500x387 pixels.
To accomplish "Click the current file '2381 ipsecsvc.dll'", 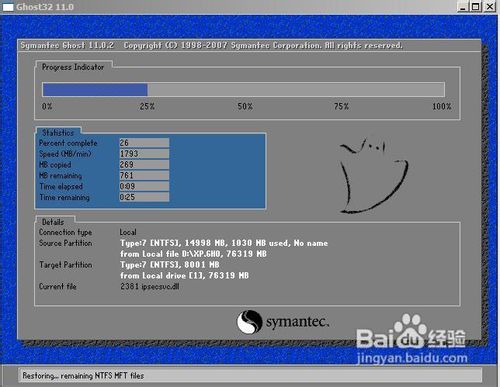I will point(150,286).
